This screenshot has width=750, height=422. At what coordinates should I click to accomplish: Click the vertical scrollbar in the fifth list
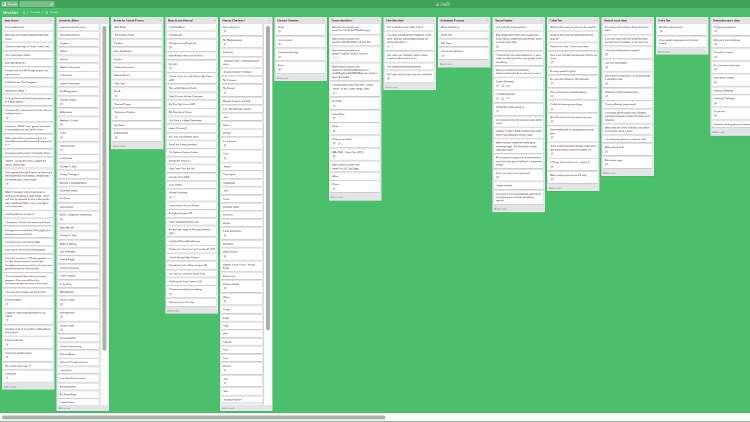[268, 178]
